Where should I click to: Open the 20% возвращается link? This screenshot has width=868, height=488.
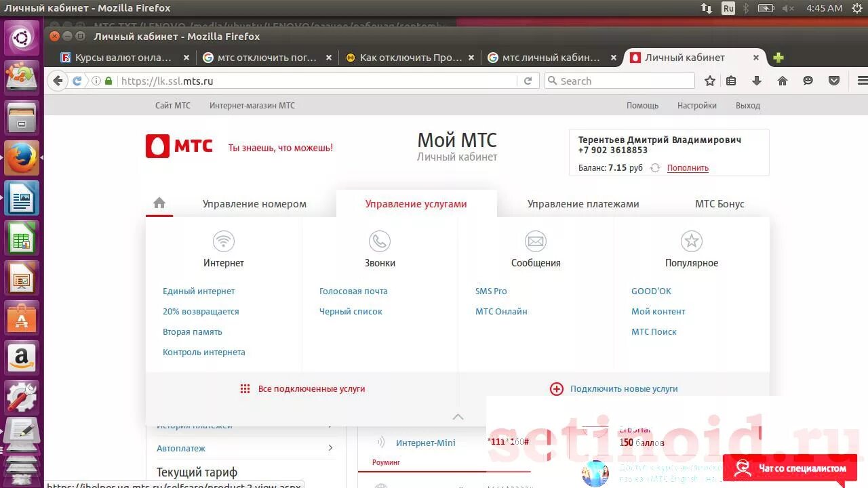pyautogui.click(x=201, y=312)
